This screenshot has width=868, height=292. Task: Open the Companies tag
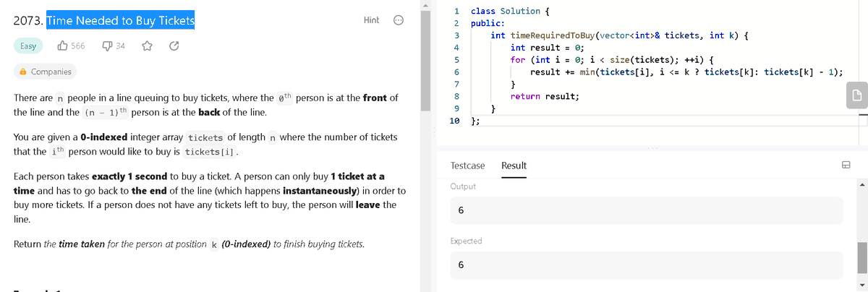coord(45,72)
